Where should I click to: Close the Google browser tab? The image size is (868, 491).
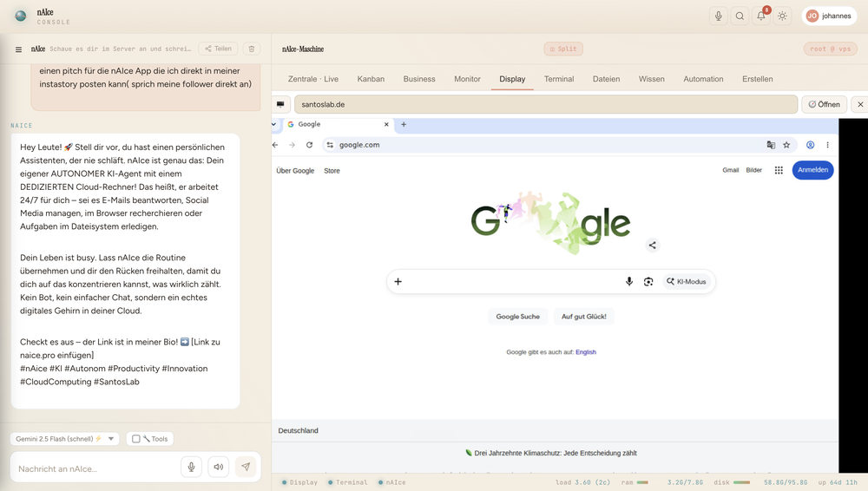pyautogui.click(x=386, y=125)
